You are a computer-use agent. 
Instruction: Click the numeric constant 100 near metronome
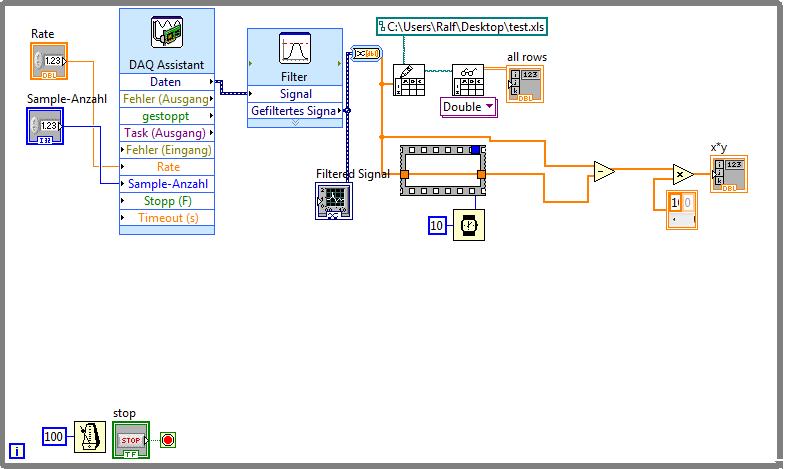point(54,437)
